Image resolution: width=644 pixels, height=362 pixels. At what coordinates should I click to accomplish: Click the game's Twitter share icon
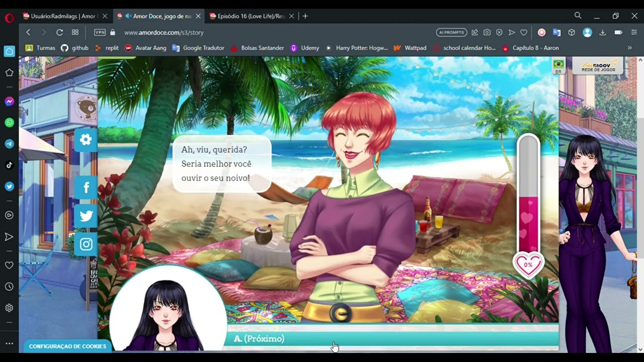(86, 216)
